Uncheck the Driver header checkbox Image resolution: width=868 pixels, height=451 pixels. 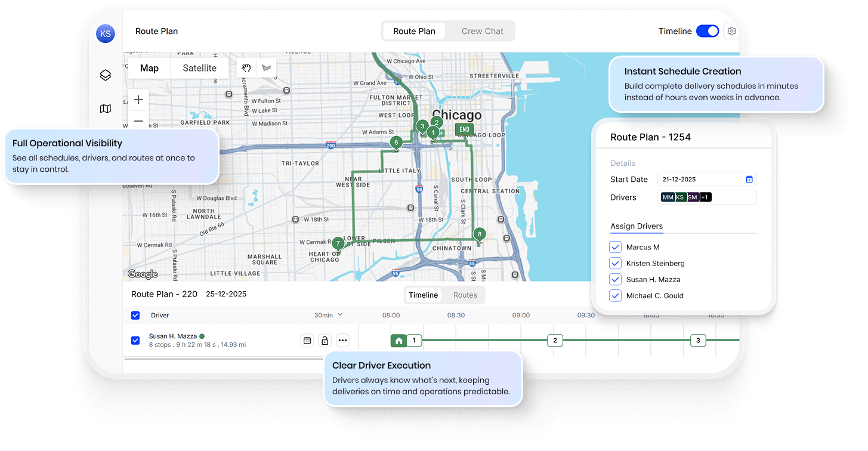tap(135, 315)
